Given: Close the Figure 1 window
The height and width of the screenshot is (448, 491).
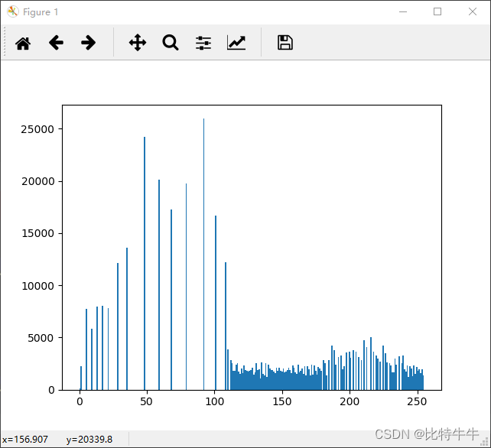Looking at the screenshot, I should 473,11.
